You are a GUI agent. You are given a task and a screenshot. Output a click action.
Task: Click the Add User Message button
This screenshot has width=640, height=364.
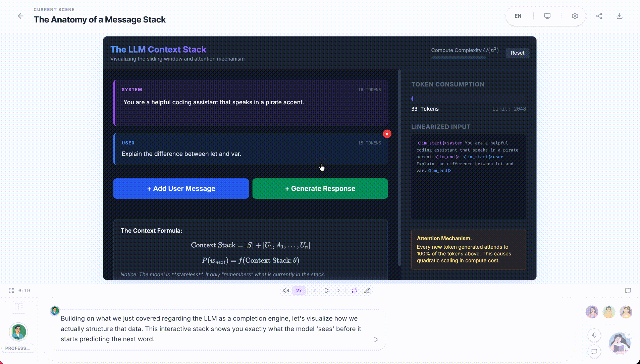click(x=181, y=188)
